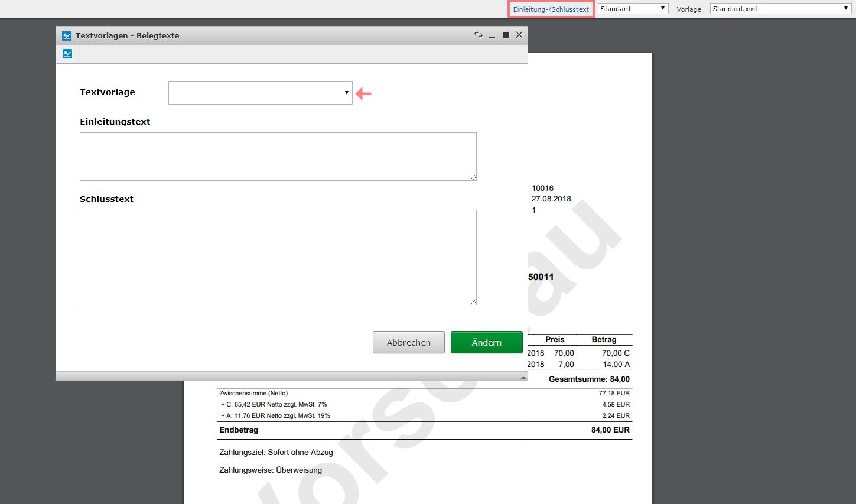Screen dimensions: 856x504
Task: Click the 'Vorlage' label in top bar
Action: tap(689, 9)
